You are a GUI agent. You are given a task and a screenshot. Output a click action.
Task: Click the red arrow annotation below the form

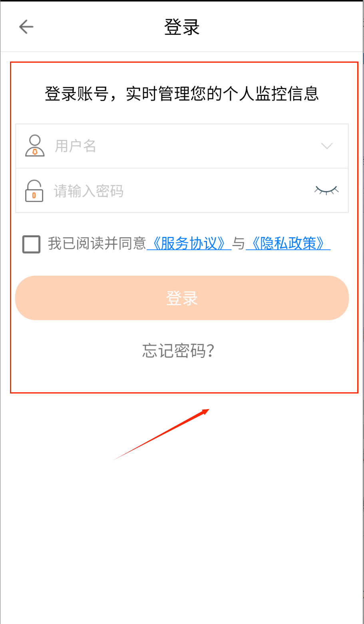click(x=161, y=434)
